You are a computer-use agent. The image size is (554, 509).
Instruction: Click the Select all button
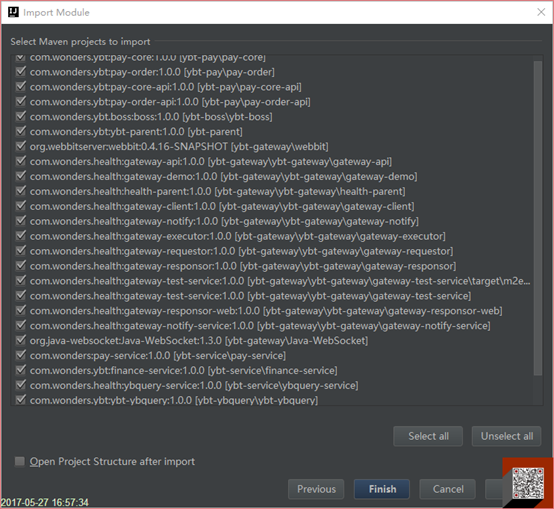click(428, 436)
